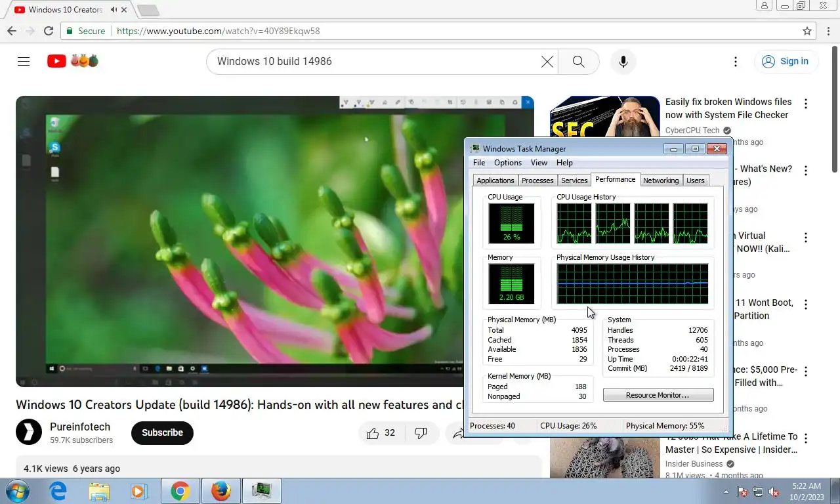Image resolution: width=840 pixels, height=504 pixels.
Task: Open Pureinfotech channel name link
Action: tap(80, 427)
